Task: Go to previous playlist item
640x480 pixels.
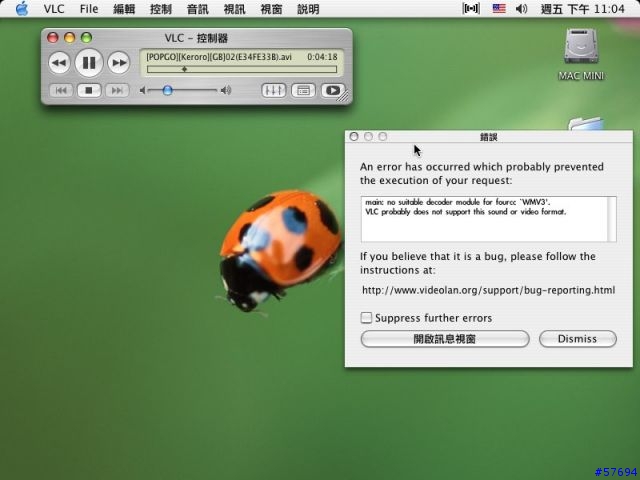Action: tap(61, 90)
